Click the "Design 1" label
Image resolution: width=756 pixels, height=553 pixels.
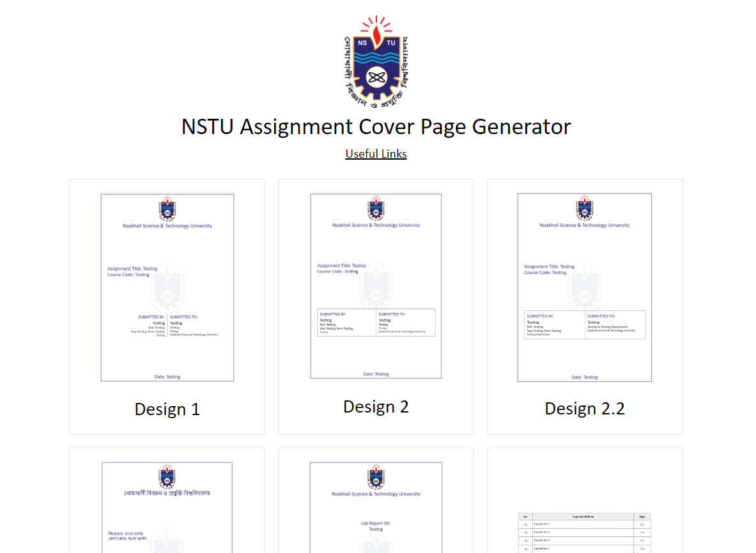click(x=167, y=409)
